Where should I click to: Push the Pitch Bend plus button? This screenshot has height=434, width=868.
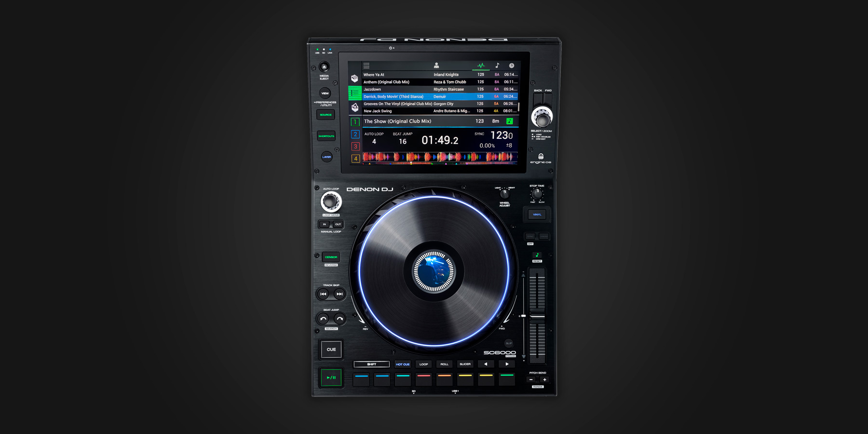pyautogui.click(x=544, y=380)
